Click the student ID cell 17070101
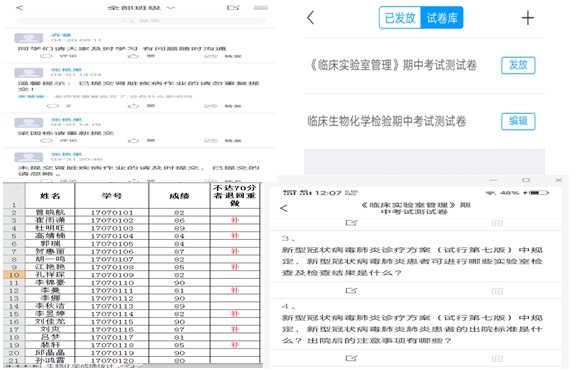The image size is (575, 374). pyautogui.click(x=112, y=213)
